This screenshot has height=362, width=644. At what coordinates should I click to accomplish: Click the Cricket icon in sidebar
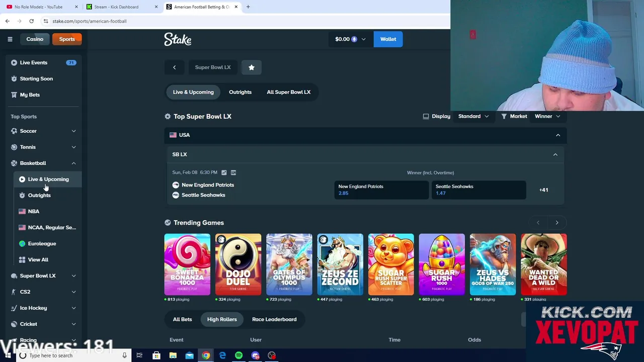click(x=14, y=324)
